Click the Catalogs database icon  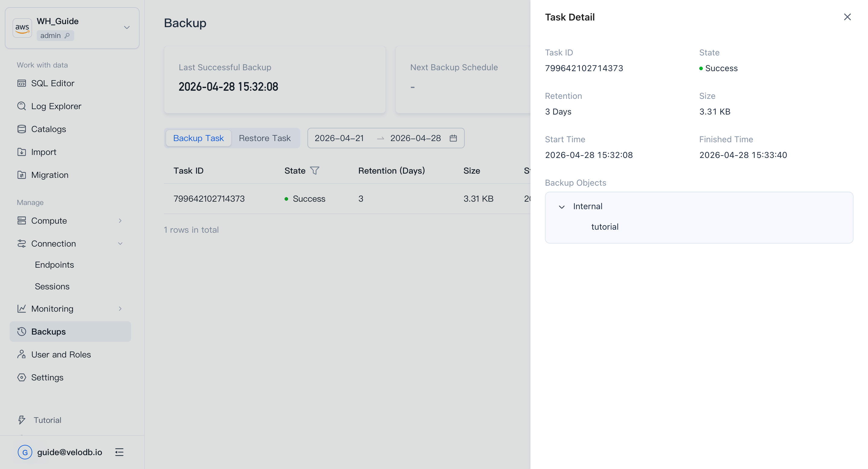(22, 129)
